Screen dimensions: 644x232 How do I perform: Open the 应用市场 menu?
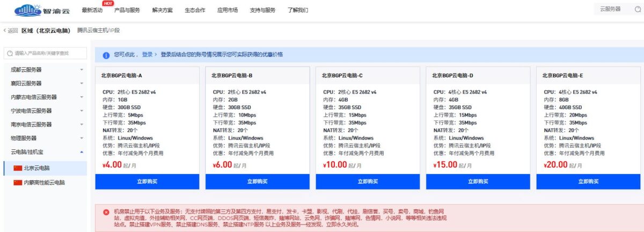(228, 10)
